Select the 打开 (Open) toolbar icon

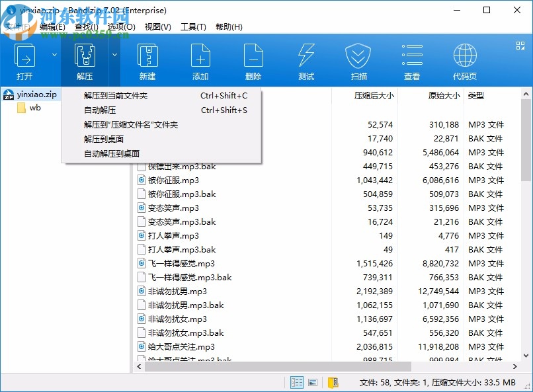pyautogui.click(x=25, y=61)
